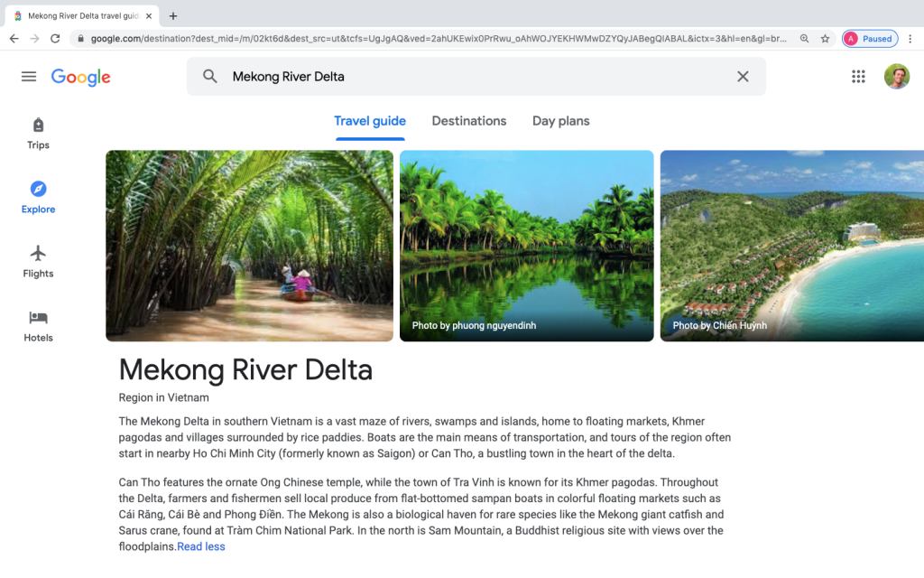Open the boat under palm canopy photo
Image resolution: width=924 pixels, height=578 pixels.
(249, 246)
